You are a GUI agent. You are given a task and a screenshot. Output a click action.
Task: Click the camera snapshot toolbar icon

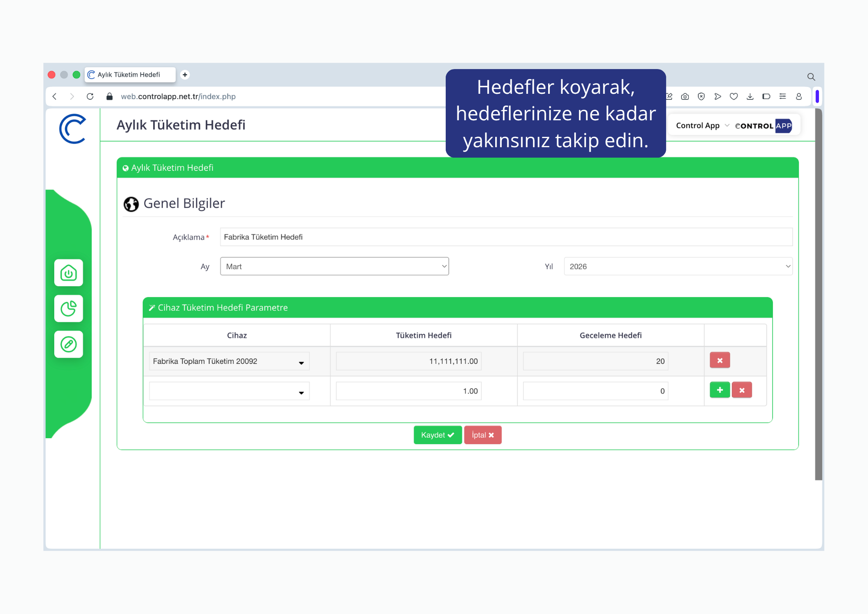[685, 96]
